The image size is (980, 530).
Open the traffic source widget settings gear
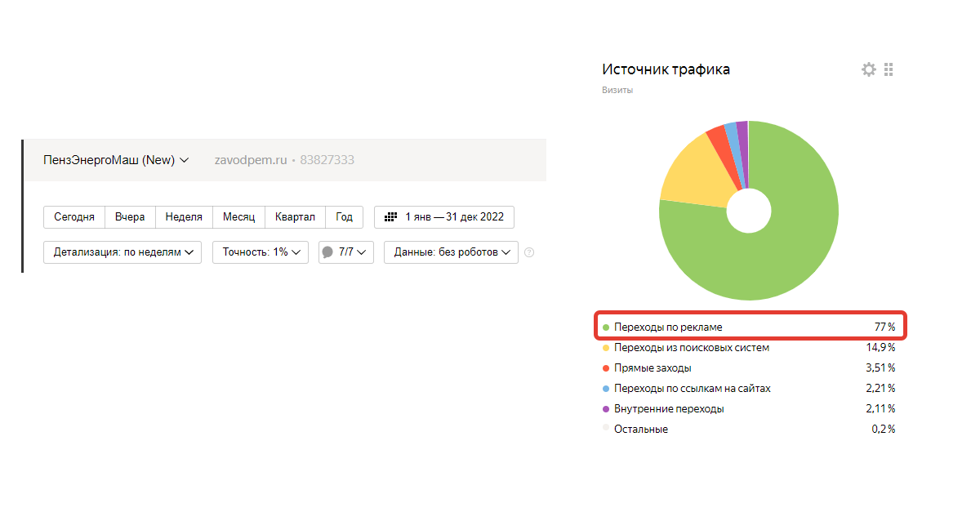pos(868,70)
